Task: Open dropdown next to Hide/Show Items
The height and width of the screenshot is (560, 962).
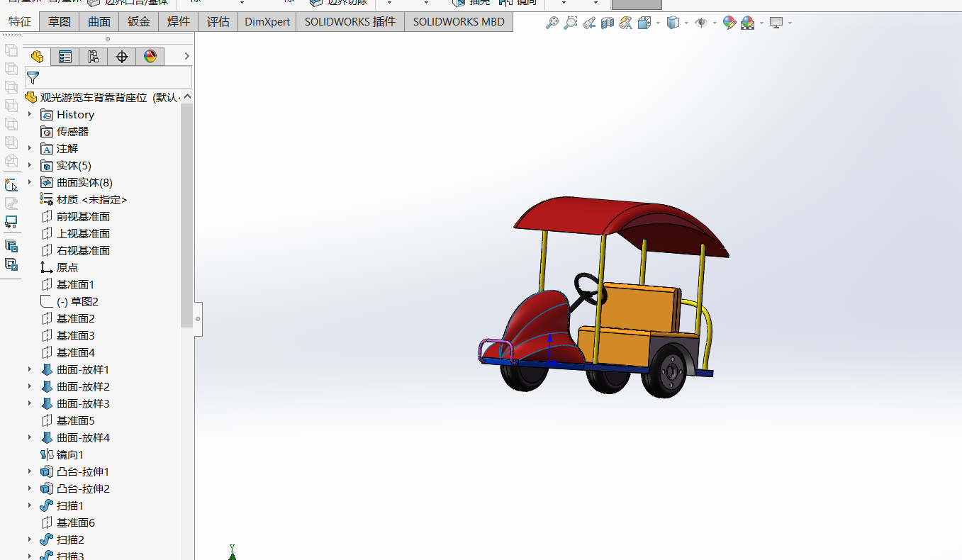Action: point(715,23)
